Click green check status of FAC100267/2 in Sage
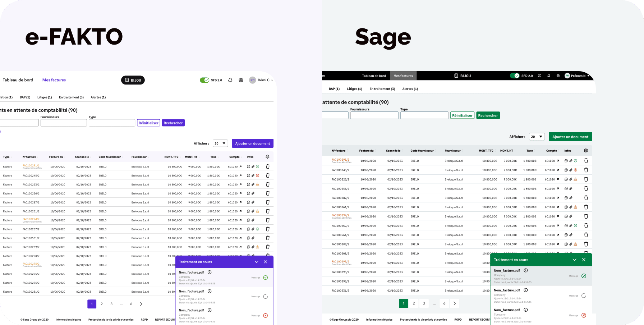The height and width of the screenshot is (325, 644). pos(576,226)
